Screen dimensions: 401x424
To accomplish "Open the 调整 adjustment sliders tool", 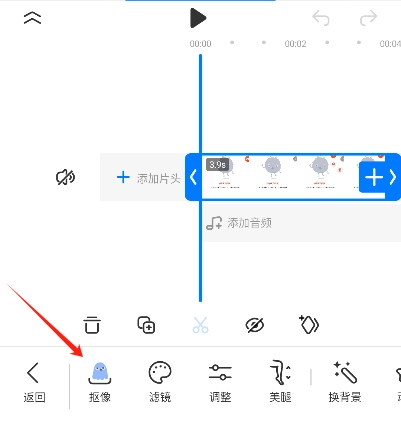I will click(220, 382).
